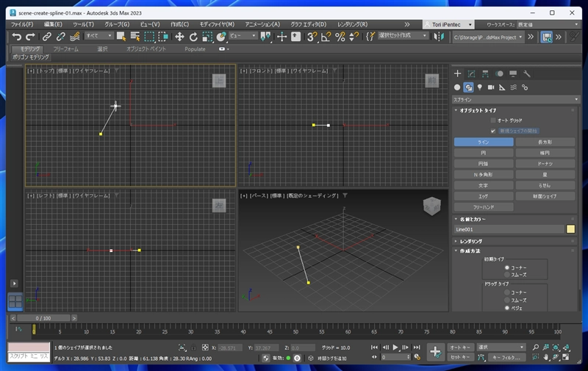Click Set Key large plus icon
Viewport: 588px width, 371px height.
[435, 351]
